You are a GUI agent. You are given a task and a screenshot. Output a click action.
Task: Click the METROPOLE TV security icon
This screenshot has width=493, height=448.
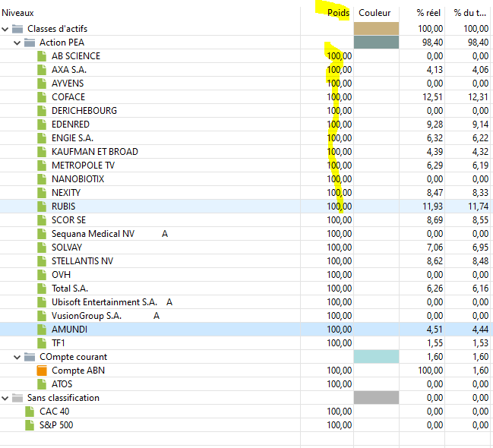coord(42,166)
